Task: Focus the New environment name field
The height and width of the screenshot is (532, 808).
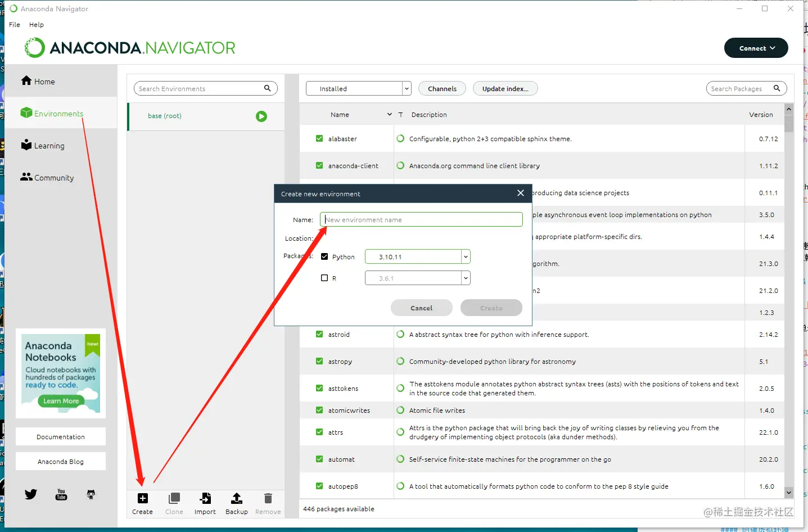Action: click(421, 219)
